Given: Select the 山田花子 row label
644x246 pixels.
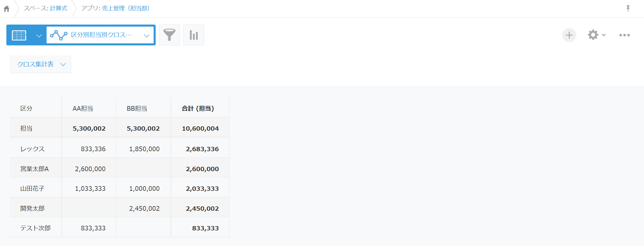Looking at the screenshot, I should tap(32, 188).
